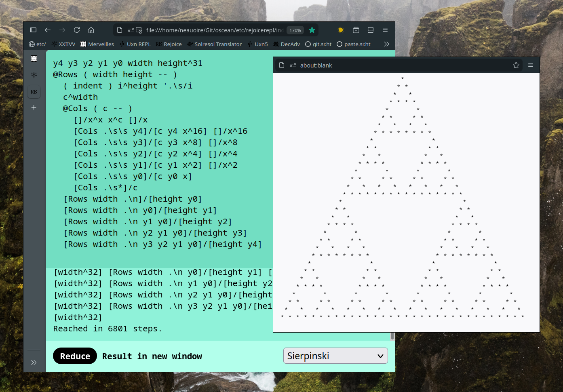Open the Sierpinski example dropdown
563x392 pixels.
point(335,356)
